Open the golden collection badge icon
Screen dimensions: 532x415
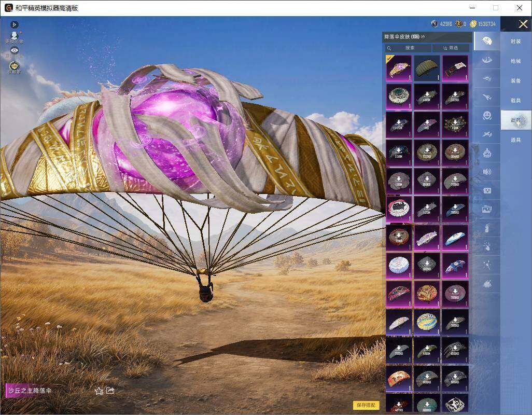[x=14, y=66]
